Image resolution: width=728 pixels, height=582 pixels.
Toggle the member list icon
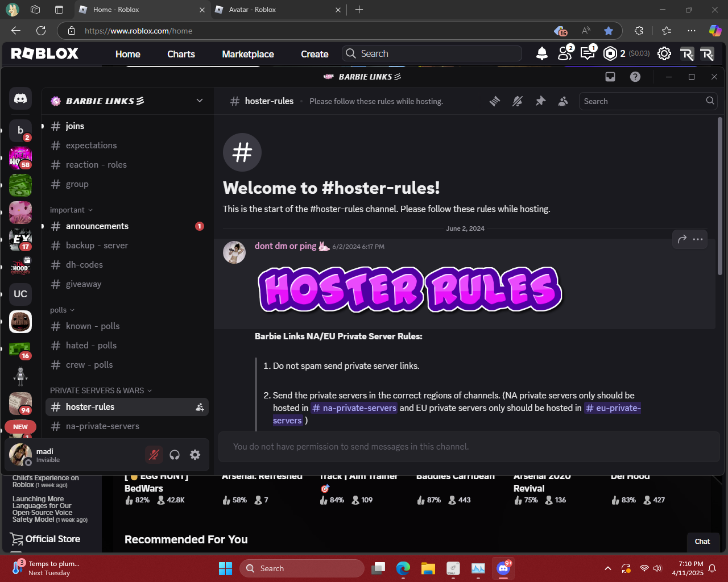tap(563, 101)
